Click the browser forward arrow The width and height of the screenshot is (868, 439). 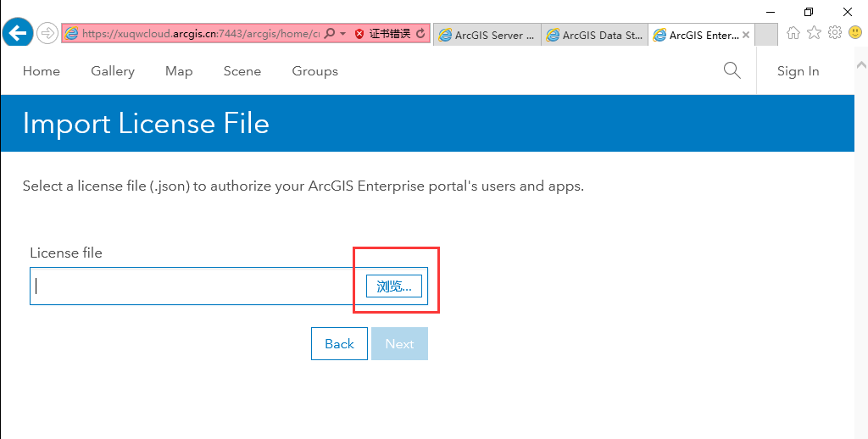[x=47, y=34]
